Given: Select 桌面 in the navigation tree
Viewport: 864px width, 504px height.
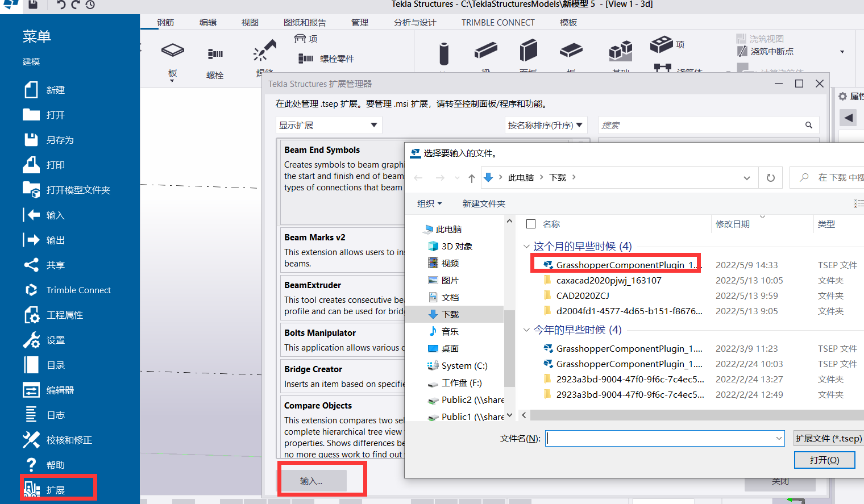Looking at the screenshot, I should 450,348.
